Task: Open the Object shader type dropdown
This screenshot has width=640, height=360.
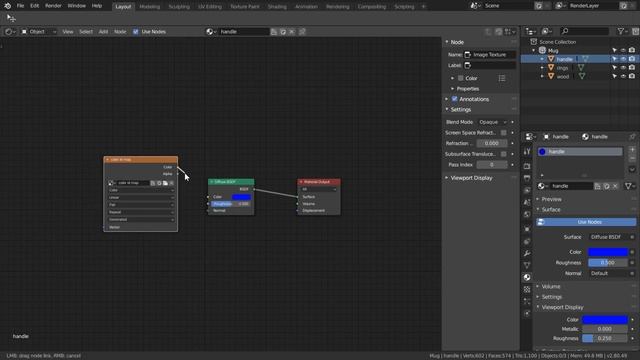Action: [39, 31]
